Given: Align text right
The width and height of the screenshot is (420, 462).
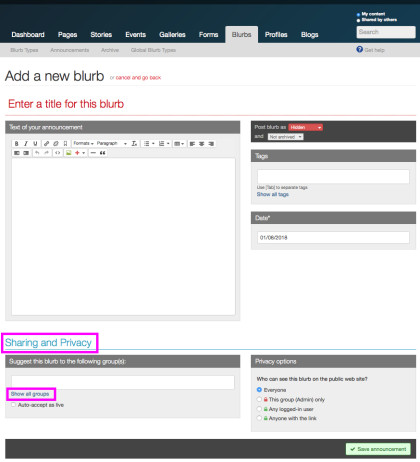Looking at the screenshot, I should (x=211, y=144).
